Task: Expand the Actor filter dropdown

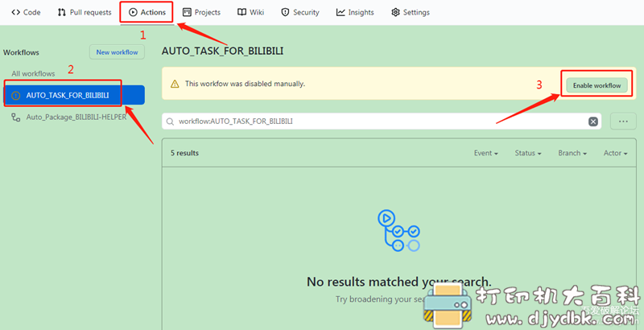Action: coord(615,153)
